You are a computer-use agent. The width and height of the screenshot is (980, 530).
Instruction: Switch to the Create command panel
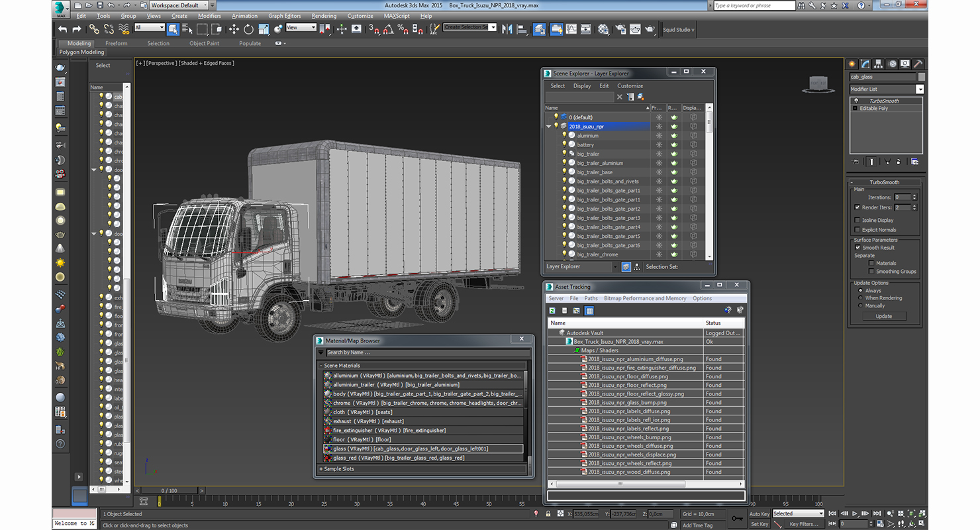point(853,64)
